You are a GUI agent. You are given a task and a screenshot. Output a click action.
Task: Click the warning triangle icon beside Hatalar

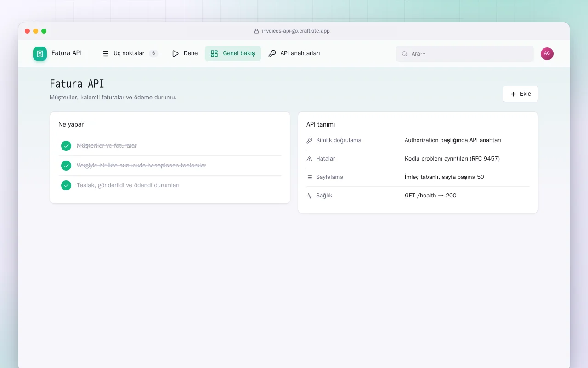pos(309,159)
